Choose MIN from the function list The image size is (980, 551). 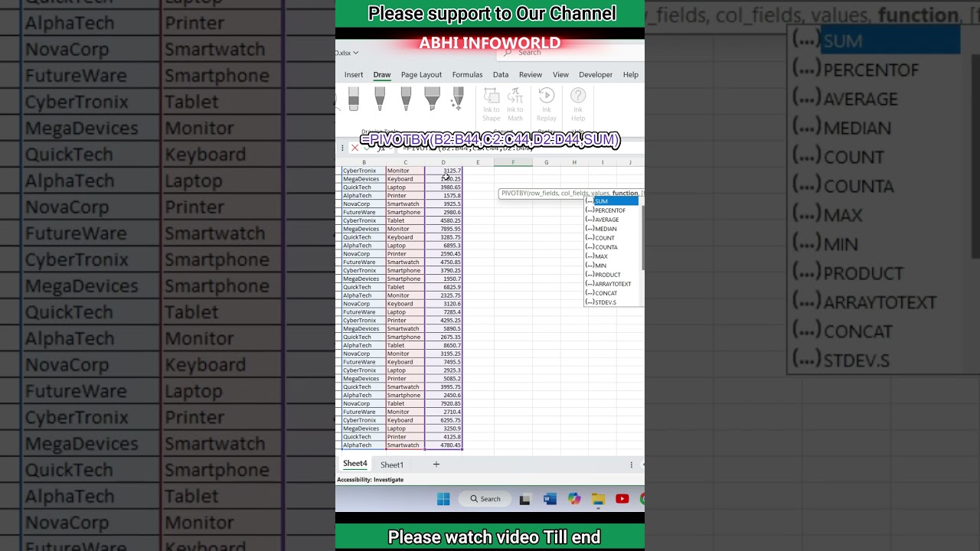611,266
